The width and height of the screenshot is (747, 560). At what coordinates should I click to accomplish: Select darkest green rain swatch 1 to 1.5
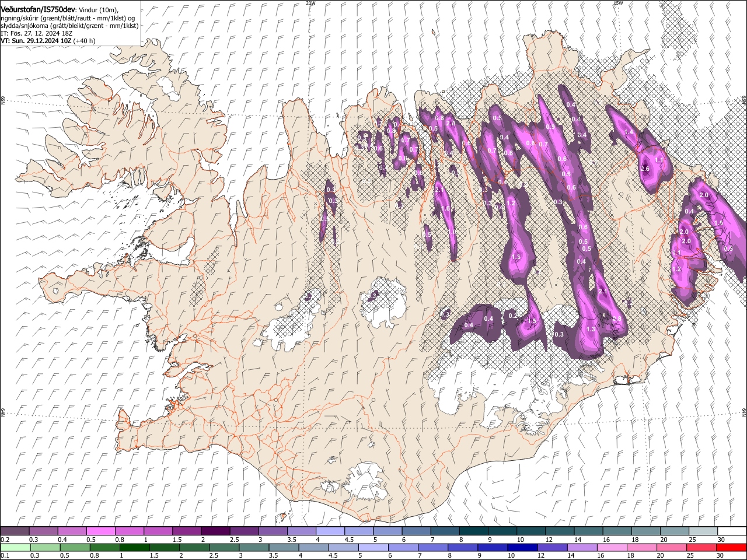(134, 547)
